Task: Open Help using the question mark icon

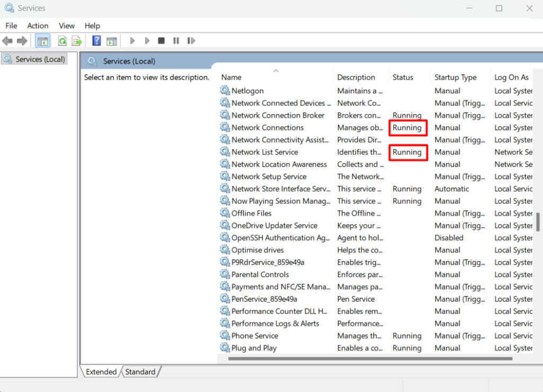Action: tap(97, 40)
